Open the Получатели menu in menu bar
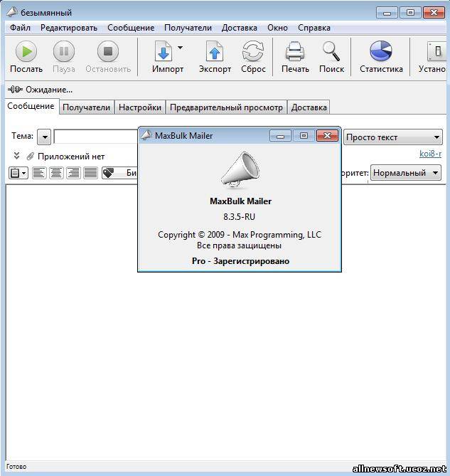 tap(188, 28)
